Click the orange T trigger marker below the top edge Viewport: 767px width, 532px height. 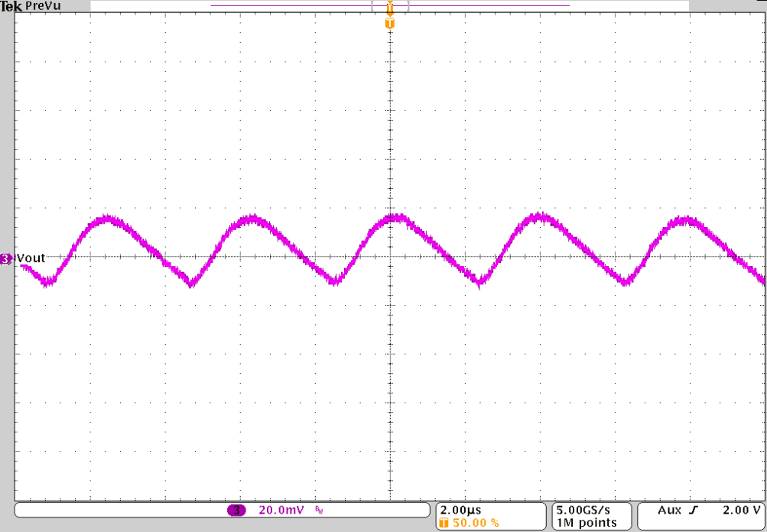pos(390,24)
